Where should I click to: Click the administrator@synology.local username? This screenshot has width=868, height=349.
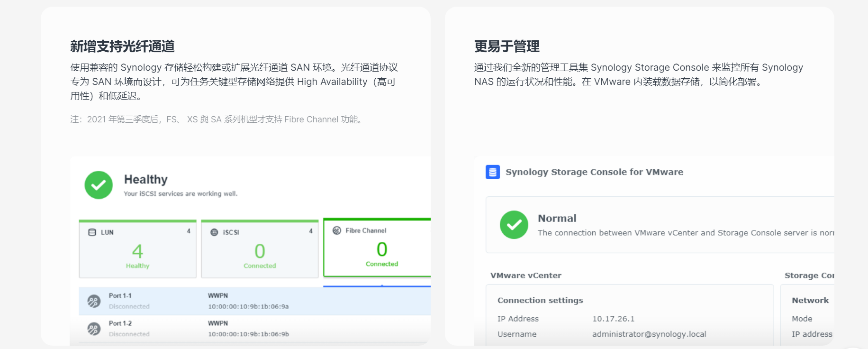coord(649,334)
